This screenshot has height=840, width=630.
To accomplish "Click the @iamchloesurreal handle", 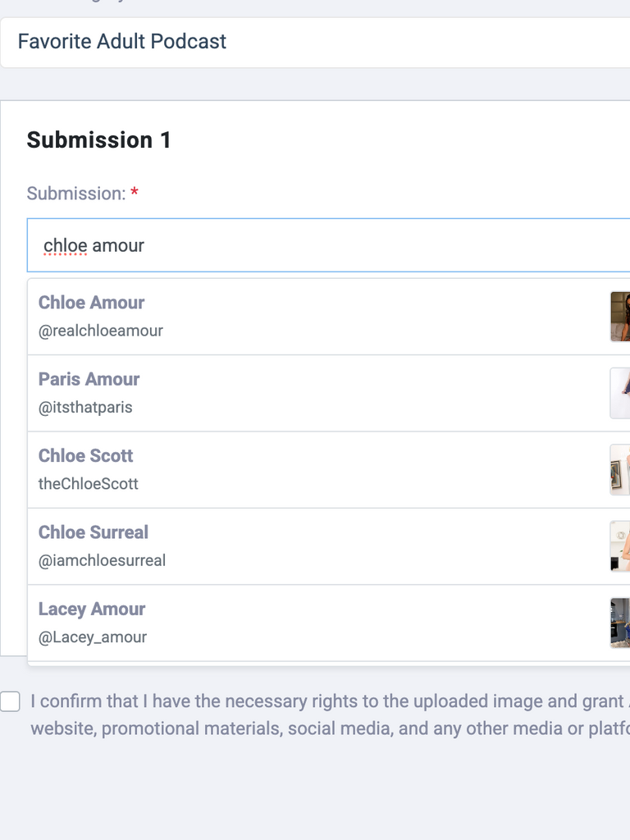I will tap(102, 560).
